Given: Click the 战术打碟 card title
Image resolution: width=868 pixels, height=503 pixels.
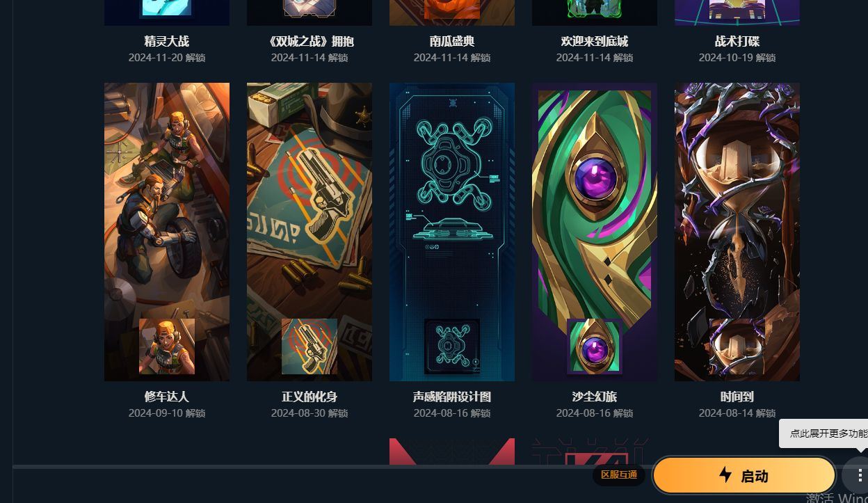Looking at the screenshot, I should click(x=737, y=42).
